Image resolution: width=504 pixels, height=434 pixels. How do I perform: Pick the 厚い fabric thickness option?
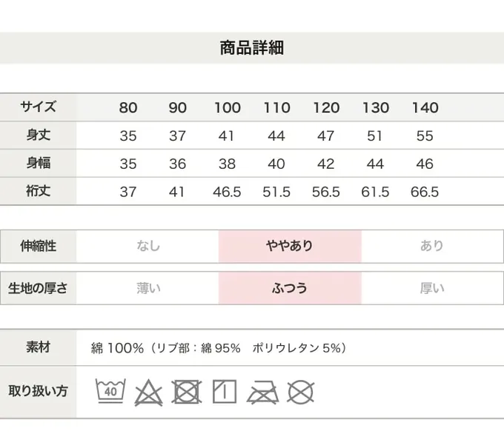click(432, 288)
